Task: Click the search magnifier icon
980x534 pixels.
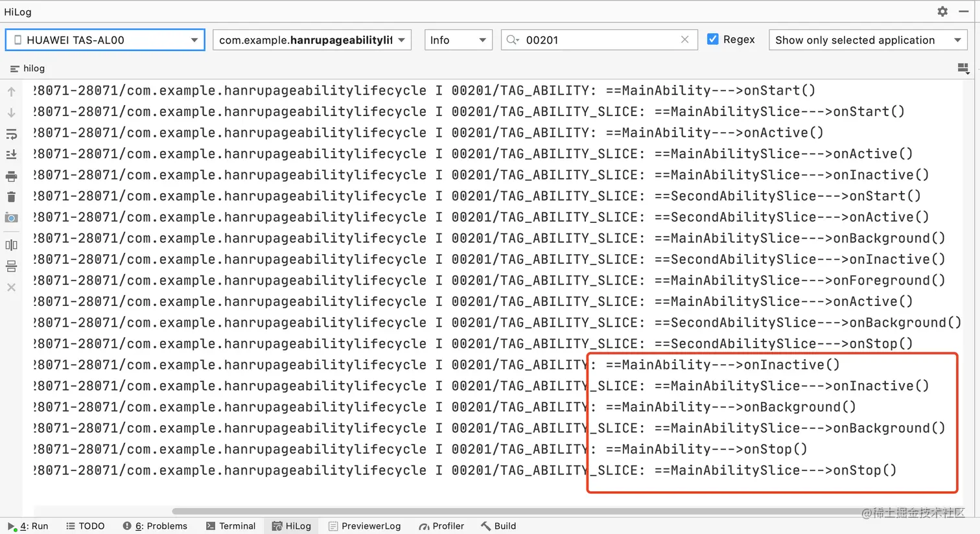Action: 513,40
